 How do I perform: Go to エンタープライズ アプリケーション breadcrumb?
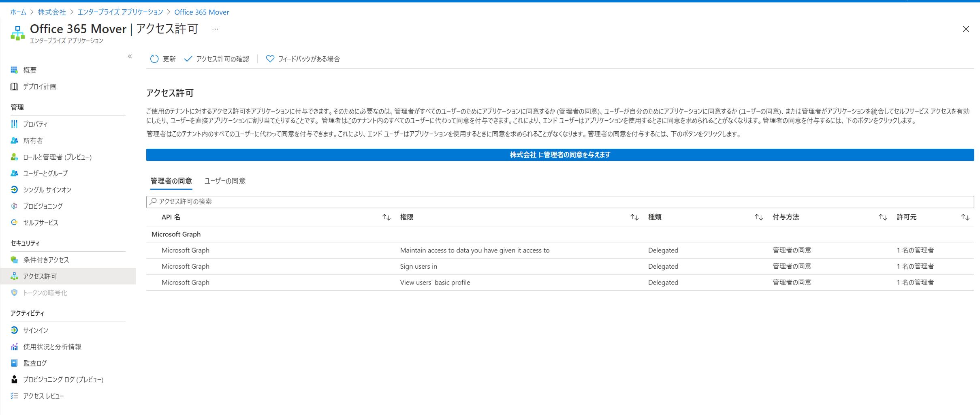pos(120,12)
